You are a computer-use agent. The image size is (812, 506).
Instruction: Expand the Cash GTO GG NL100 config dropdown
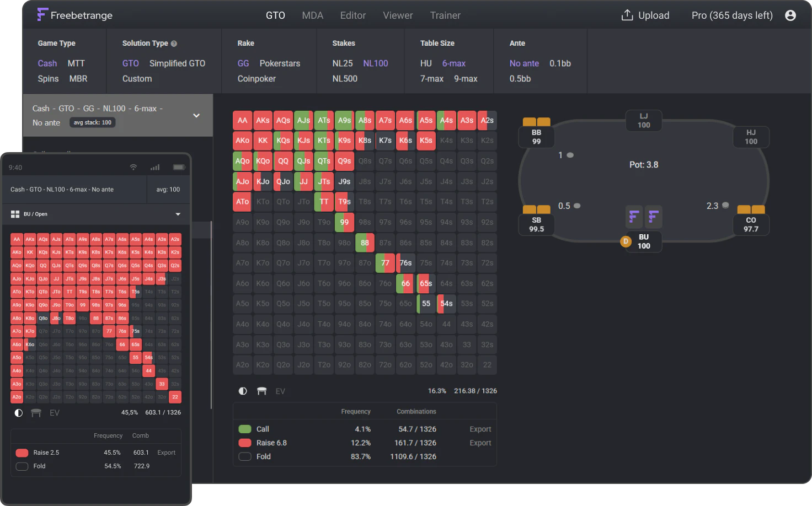pos(196,115)
